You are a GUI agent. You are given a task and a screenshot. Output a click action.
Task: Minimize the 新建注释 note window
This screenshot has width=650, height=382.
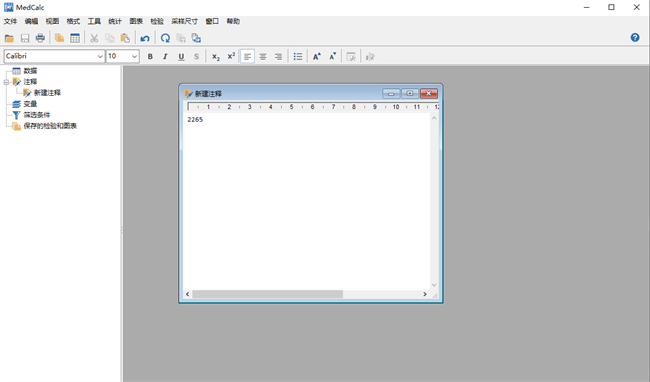391,94
